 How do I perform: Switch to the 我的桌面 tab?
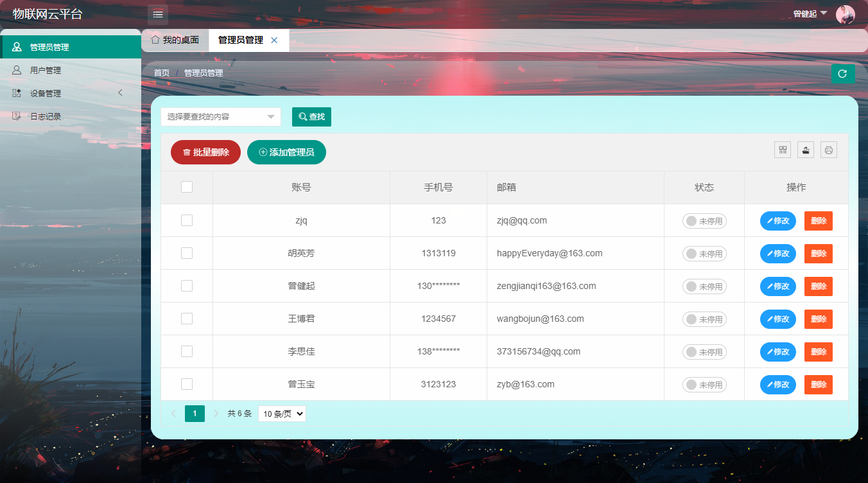175,40
